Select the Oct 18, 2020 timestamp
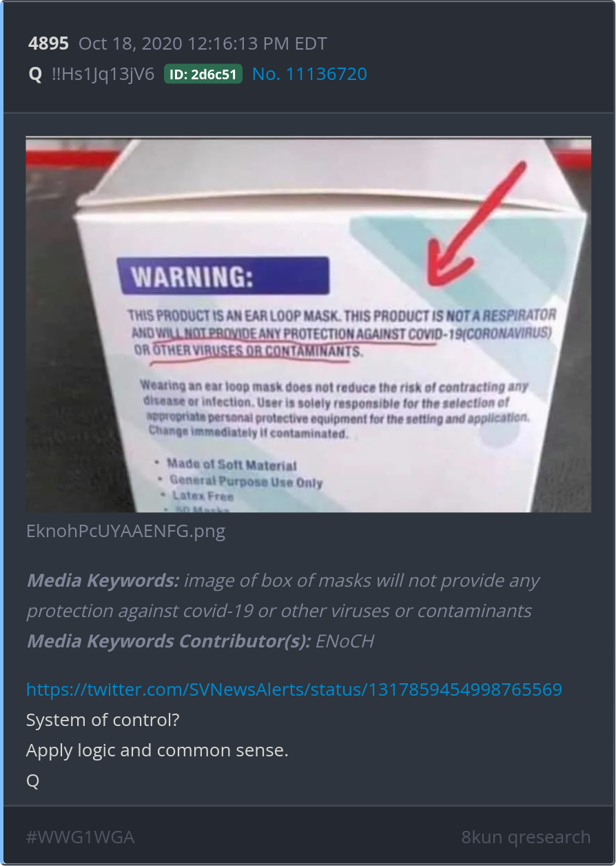This screenshot has height=866, width=616. 203,44
